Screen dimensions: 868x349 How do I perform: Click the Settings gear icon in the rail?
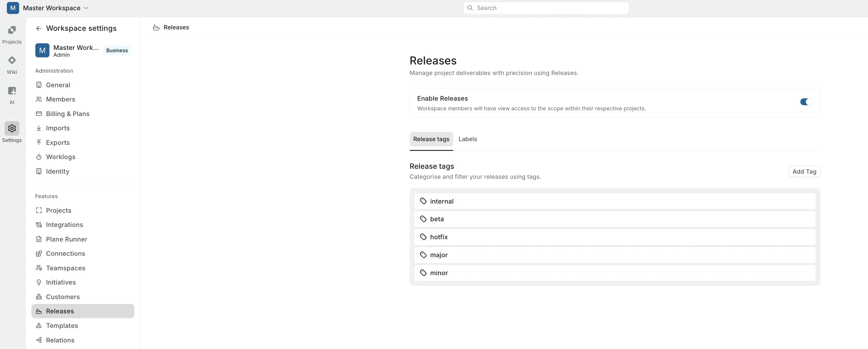tap(12, 128)
